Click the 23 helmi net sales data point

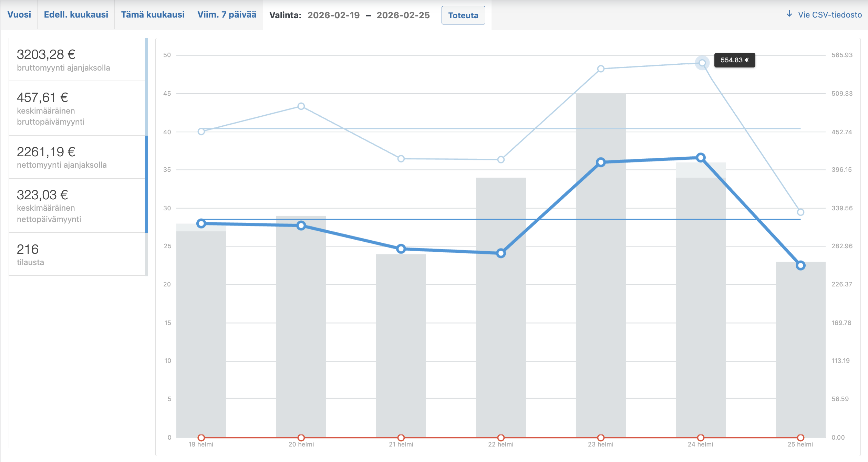(x=601, y=162)
